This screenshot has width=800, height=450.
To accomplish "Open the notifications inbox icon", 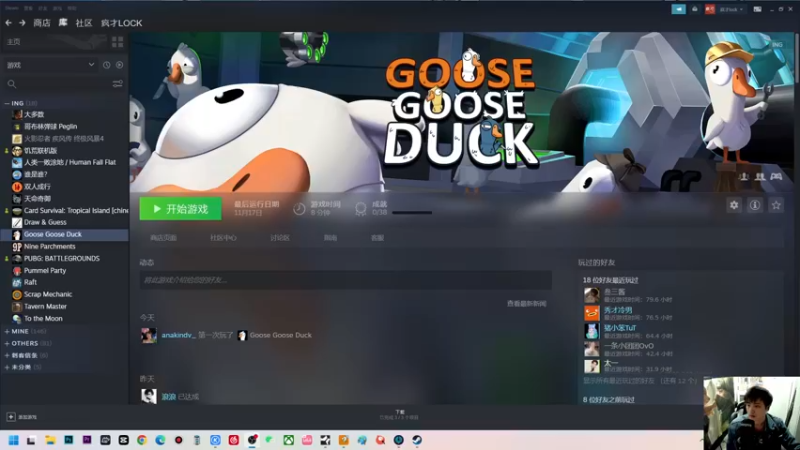I will pyautogui.click(x=695, y=9).
